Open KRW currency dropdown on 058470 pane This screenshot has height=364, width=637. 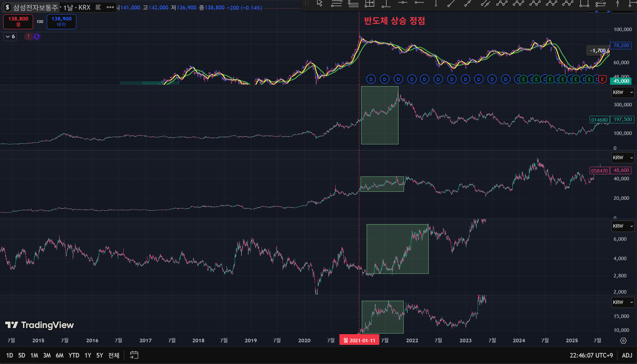pos(622,158)
